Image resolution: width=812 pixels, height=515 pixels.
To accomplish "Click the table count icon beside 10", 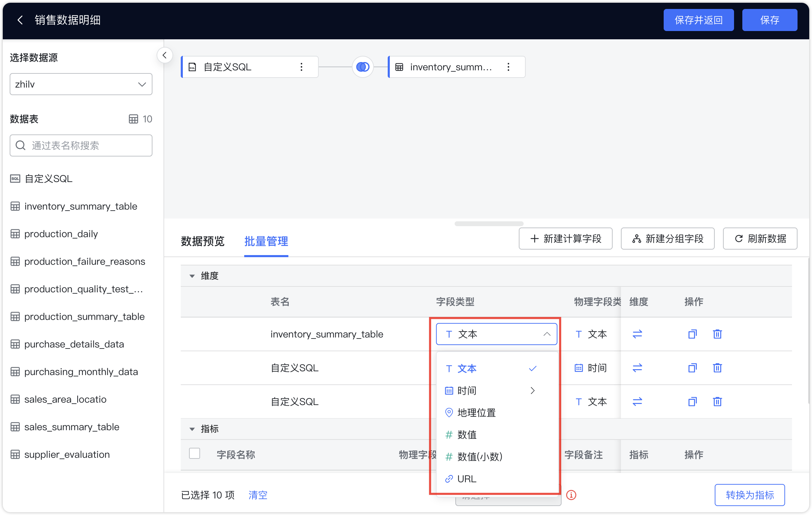I will pos(133,119).
